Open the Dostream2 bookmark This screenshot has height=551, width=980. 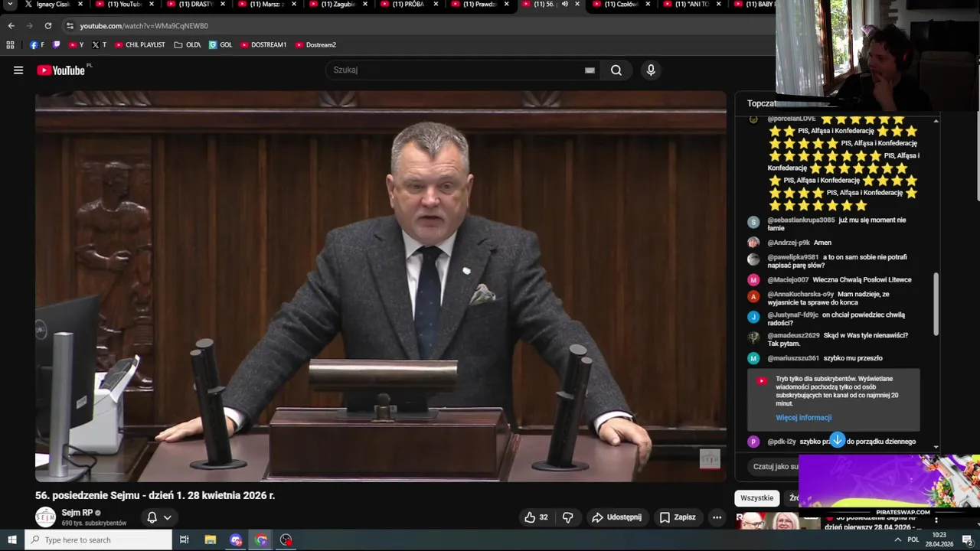click(315, 45)
